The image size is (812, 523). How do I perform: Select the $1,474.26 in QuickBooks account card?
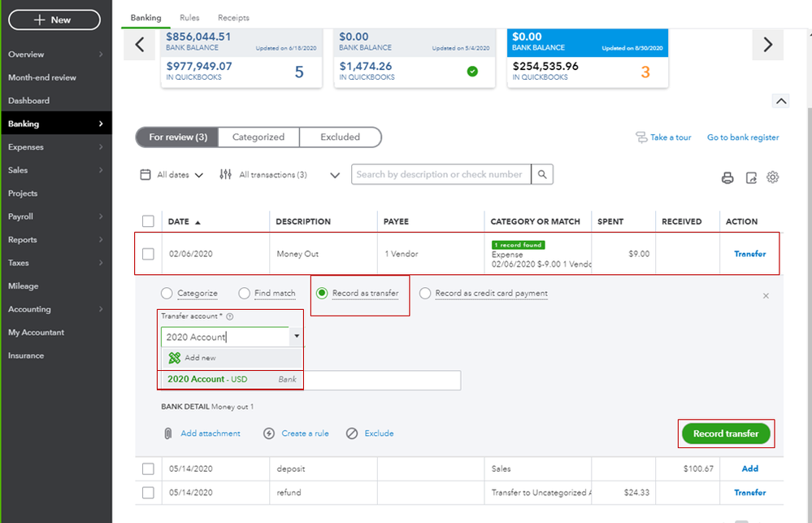pyautogui.click(x=415, y=58)
